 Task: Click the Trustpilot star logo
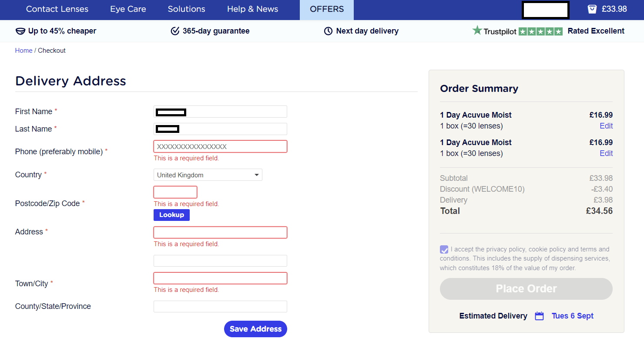tap(477, 30)
